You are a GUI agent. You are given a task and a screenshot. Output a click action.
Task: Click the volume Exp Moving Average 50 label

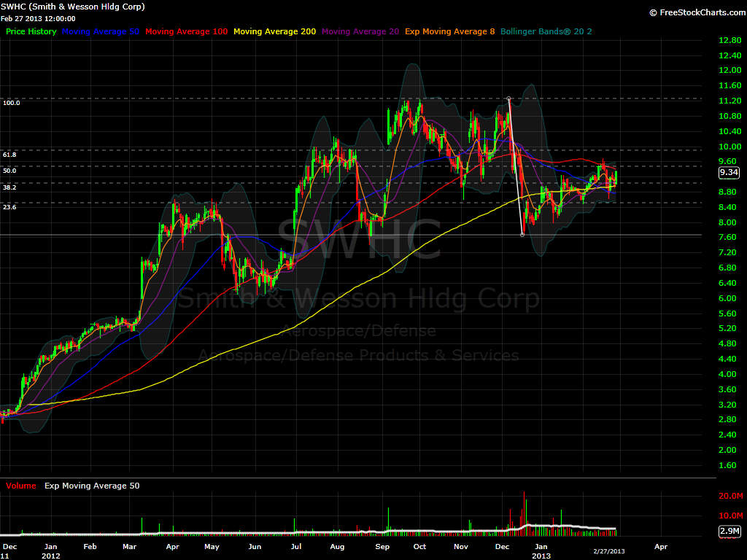[x=92, y=486]
